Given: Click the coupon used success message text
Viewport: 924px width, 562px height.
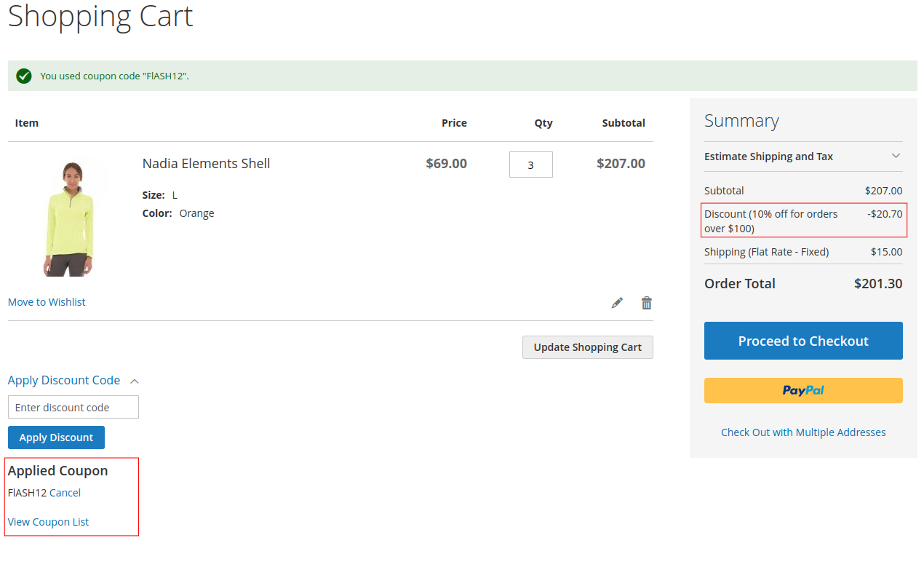Looking at the screenshot, I should click(x=114, y=76).
